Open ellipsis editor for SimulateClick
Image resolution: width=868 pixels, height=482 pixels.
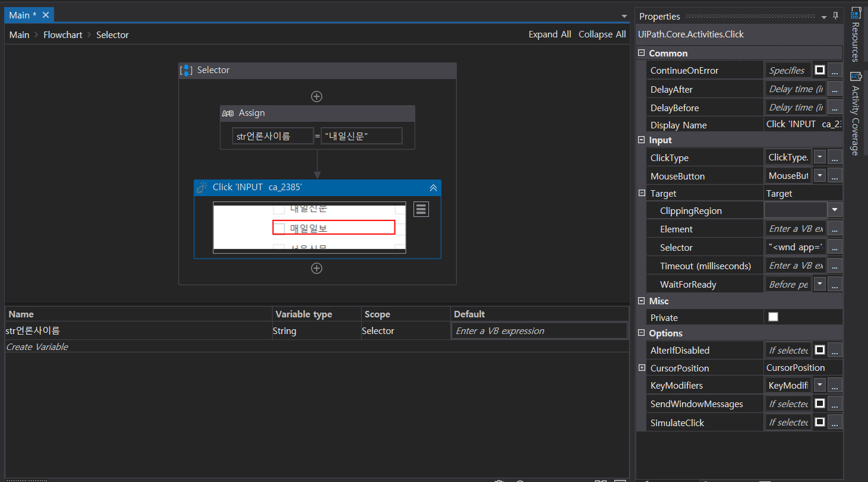pos(835,422)
